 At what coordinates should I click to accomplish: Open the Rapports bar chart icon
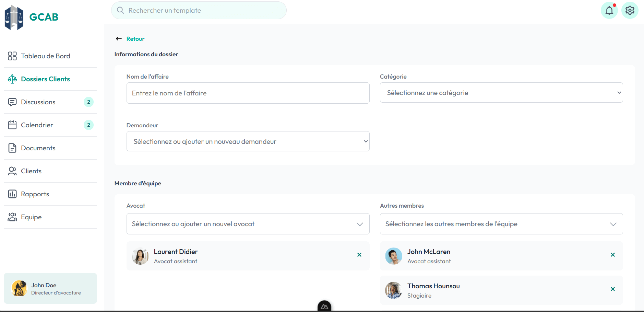point(12,194)
